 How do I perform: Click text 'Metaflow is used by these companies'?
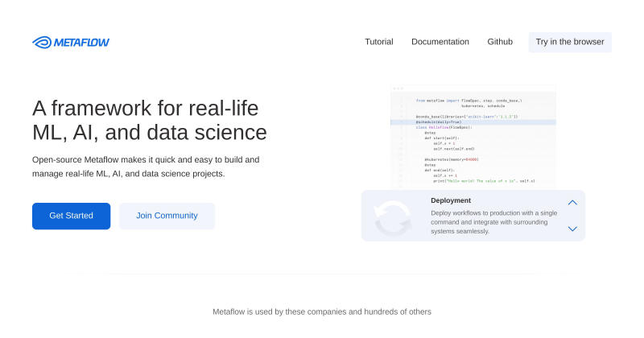pyautogui.click(x=279, y=311)
